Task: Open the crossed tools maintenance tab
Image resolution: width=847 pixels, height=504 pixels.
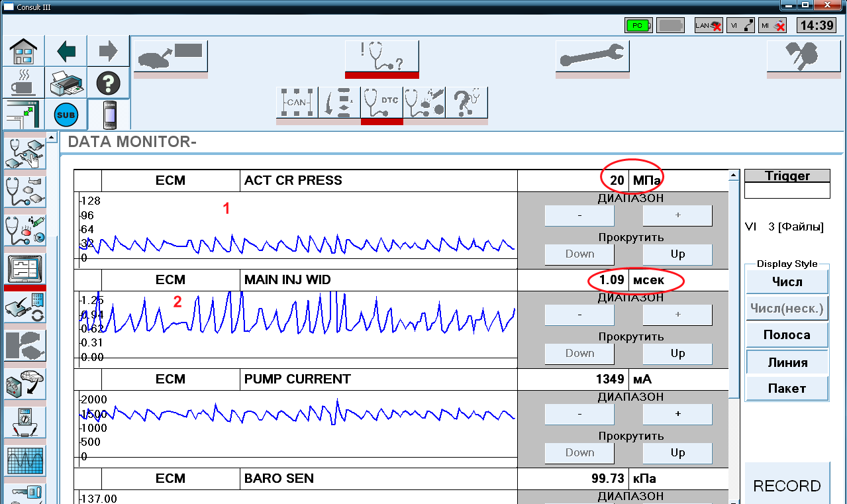Action: pos(804,57)
